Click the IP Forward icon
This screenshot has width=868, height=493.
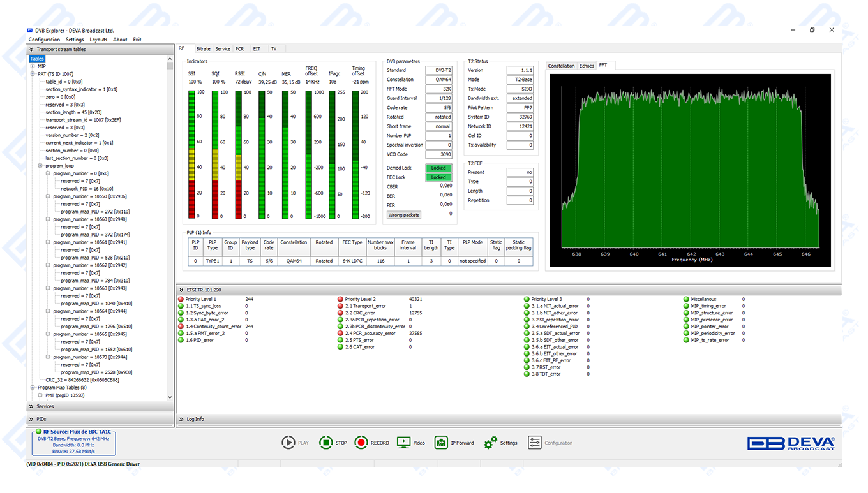click(441, 443)
